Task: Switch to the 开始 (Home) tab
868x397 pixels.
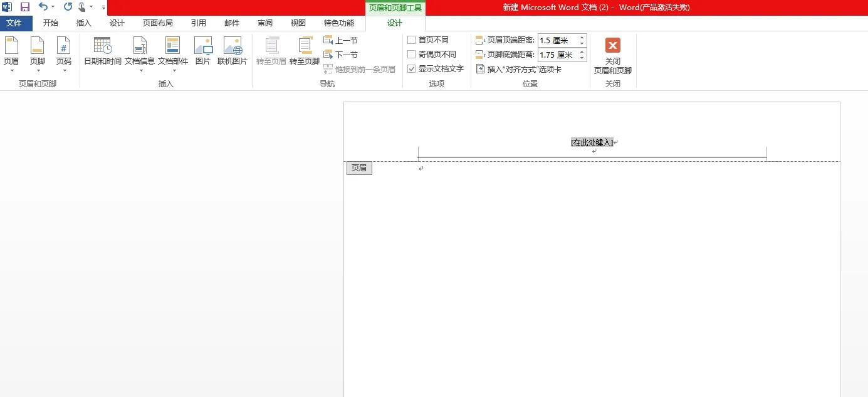Action: (51, 23)
